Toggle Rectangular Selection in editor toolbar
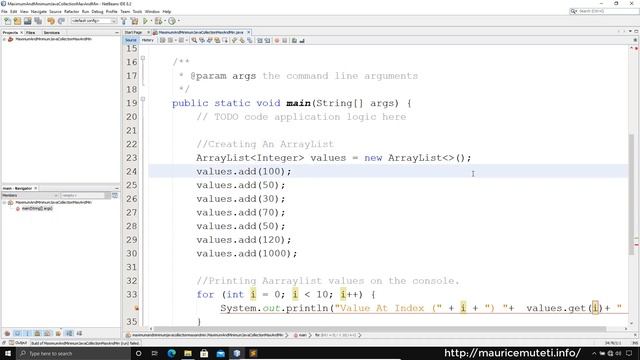The width and height of the screenshot is (640, 360). click(225, 40)
